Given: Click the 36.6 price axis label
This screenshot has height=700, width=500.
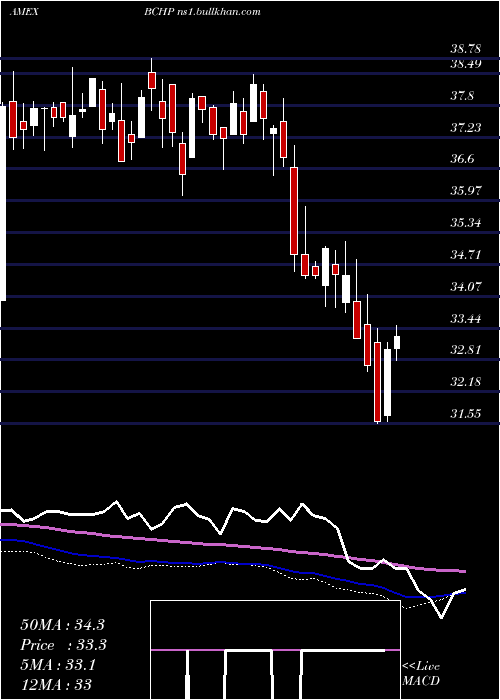Looking at the screenshot, I should pyautogui.click(x=462, y=159).
